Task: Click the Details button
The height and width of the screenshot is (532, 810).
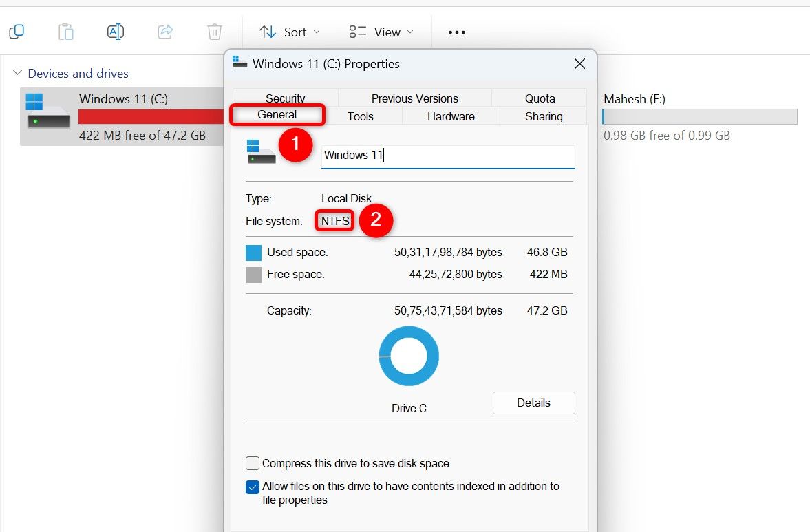Action: pyautogui.click(x=533, y=403)
